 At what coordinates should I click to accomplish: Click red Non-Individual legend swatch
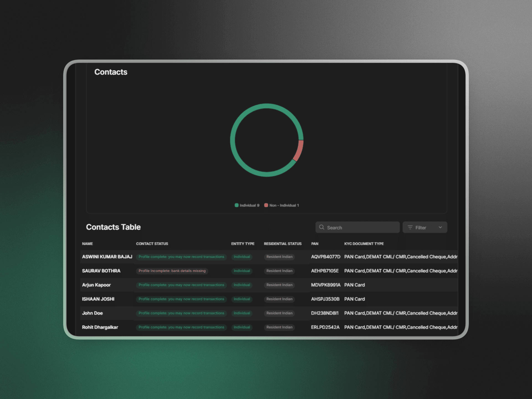click(x=266, y=205)
